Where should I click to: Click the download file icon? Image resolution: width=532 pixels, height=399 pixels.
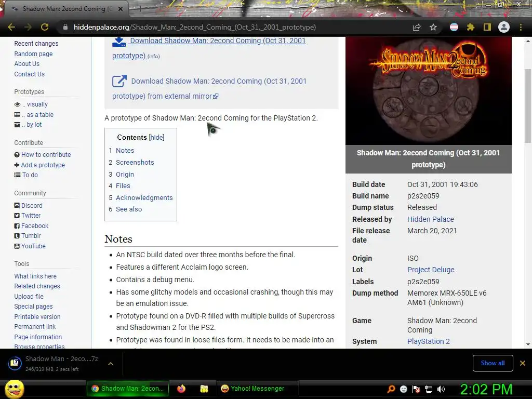click(119, 42)
